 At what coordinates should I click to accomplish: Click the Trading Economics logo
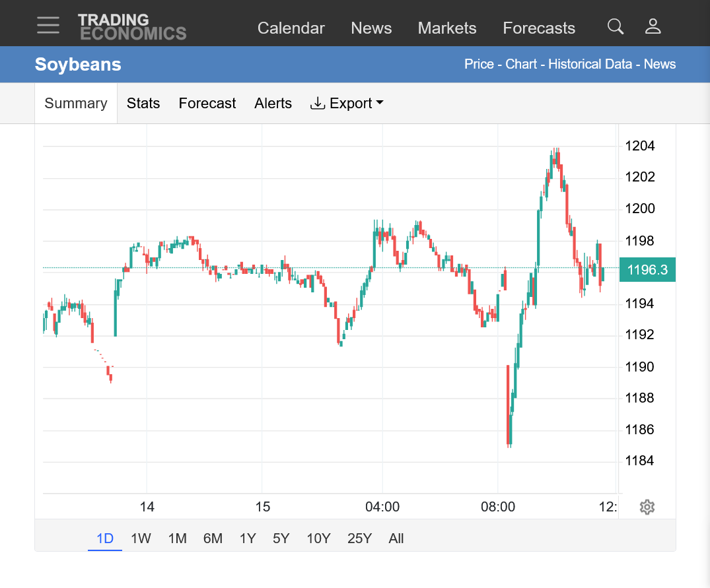point(132,27)
